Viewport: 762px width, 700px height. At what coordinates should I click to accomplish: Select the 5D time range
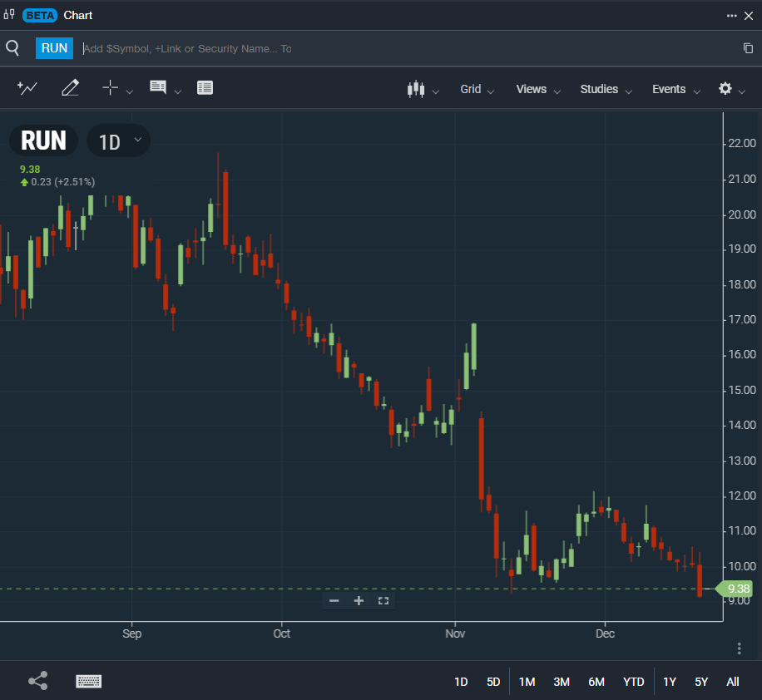493,682
